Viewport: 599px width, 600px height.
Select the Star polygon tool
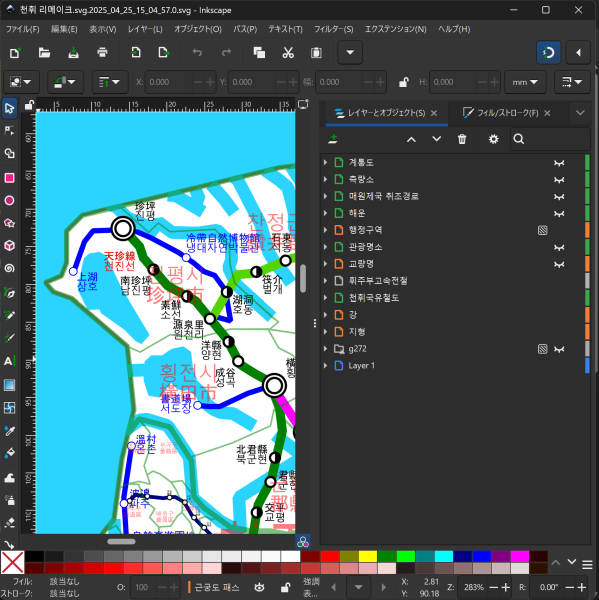9,223
